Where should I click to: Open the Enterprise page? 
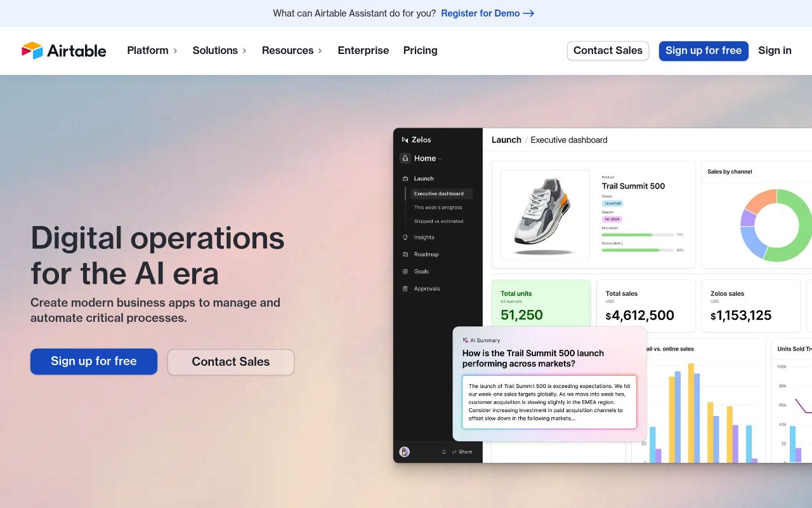click(363, 50)
